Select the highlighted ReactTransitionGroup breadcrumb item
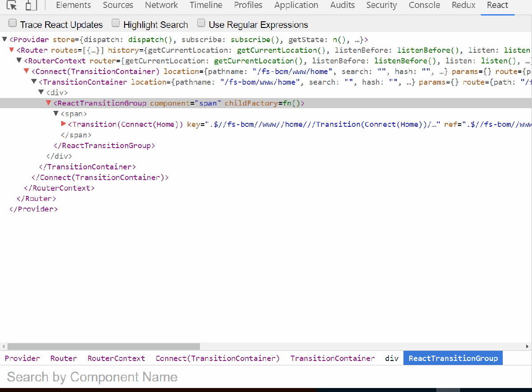532x392 pixels. click(453, 358)
